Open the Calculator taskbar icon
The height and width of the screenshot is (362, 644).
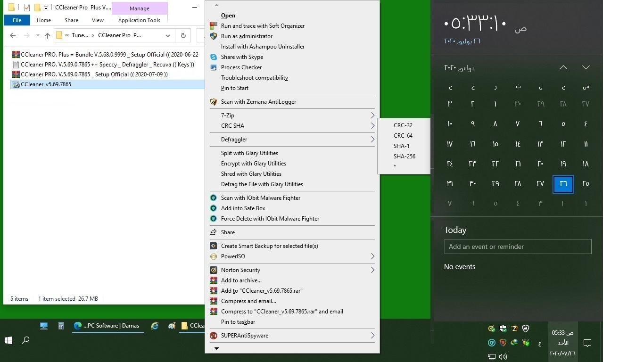pyautogui.click(x=61, y=326)
